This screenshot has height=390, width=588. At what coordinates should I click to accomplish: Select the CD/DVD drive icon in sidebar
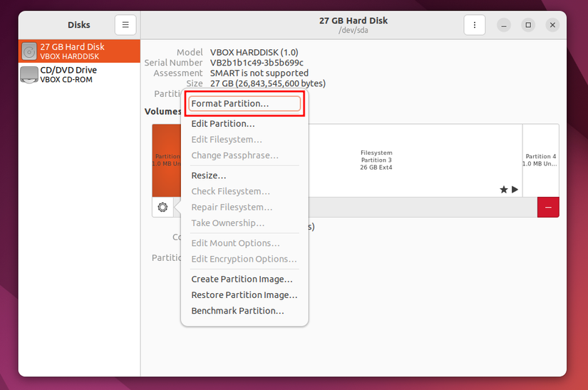pyautogui.click(x=29, y=75)
